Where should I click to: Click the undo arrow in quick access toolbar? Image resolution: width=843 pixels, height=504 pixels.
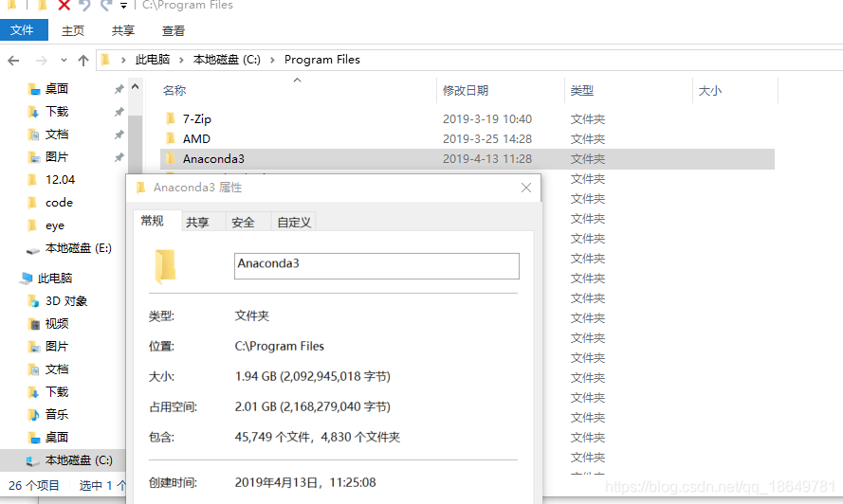pyautogui.click(x=84, y=6)
